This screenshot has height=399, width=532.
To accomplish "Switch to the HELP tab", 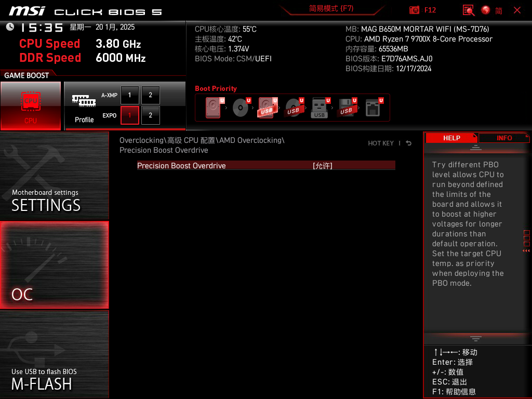I will [x=451, y=138].
